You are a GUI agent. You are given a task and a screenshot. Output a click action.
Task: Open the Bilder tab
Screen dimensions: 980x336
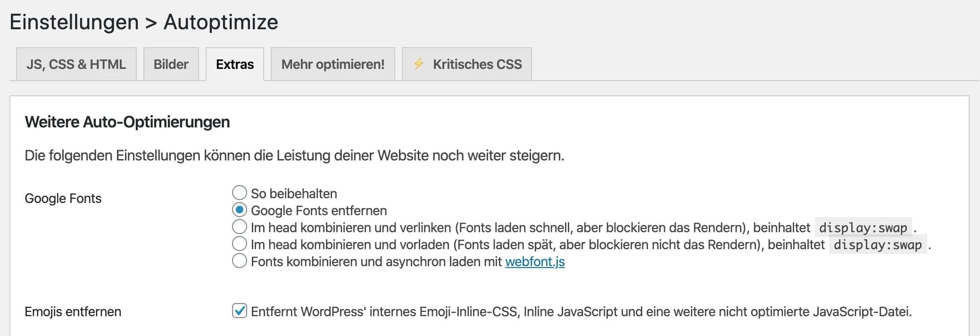click(171, 64)
